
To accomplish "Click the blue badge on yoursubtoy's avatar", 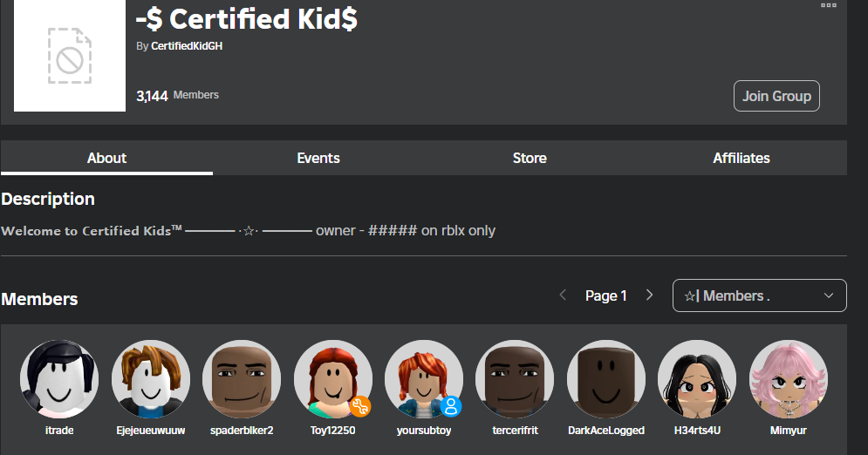I will pyautogui.click(x=450, y=405).
